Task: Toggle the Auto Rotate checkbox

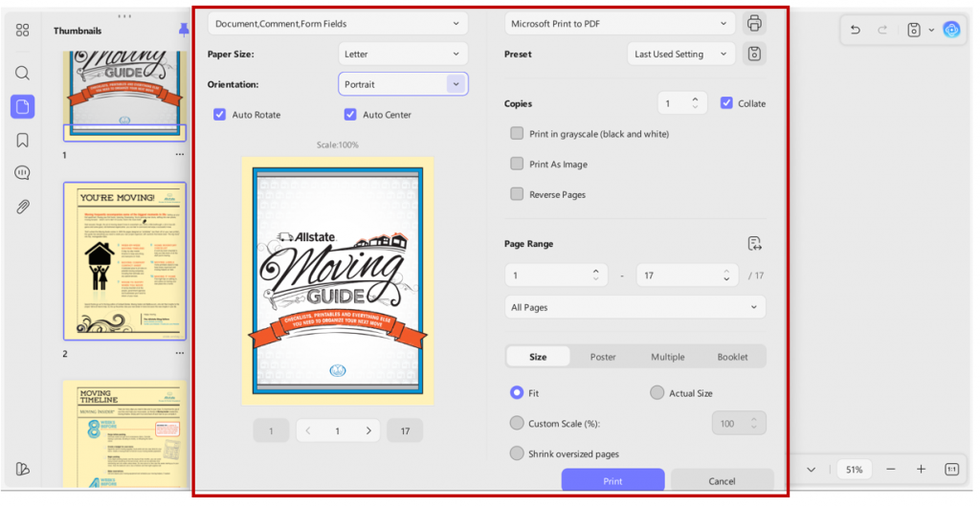Action: click(219, 114)
